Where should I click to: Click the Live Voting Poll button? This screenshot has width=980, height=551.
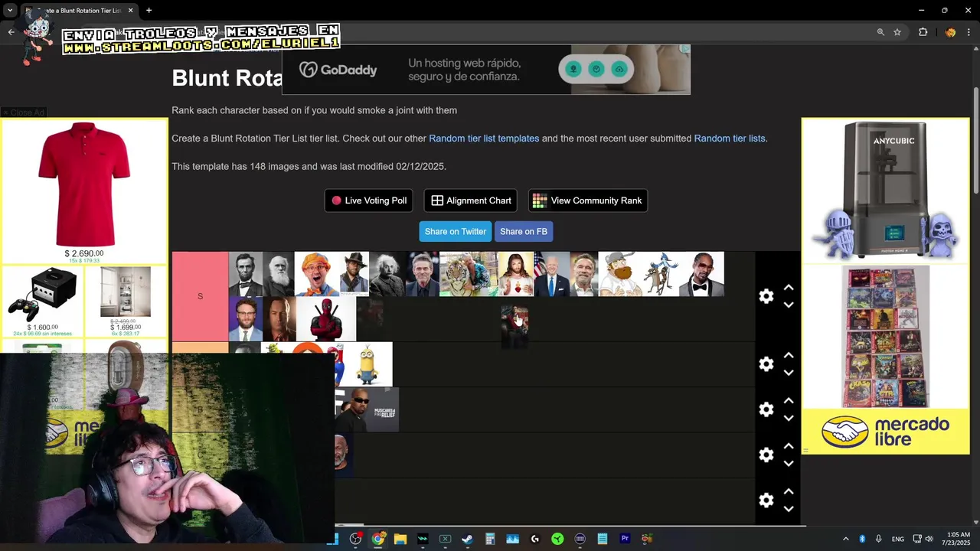tap(368, 201)
